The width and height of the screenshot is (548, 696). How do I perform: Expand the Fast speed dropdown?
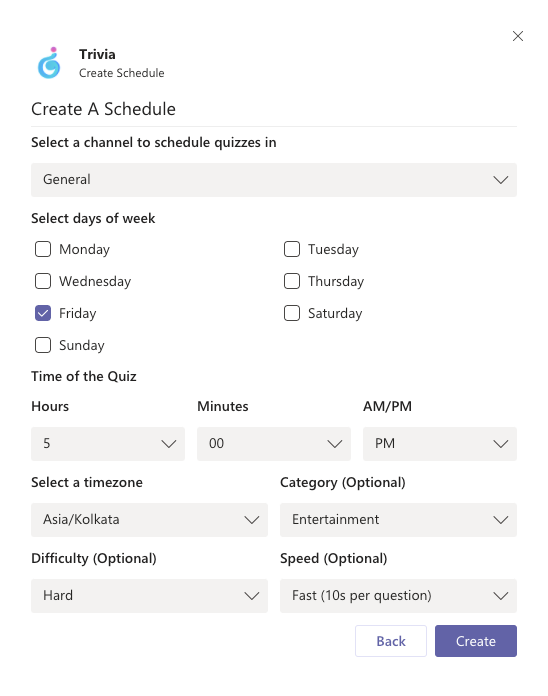[398, 596]
